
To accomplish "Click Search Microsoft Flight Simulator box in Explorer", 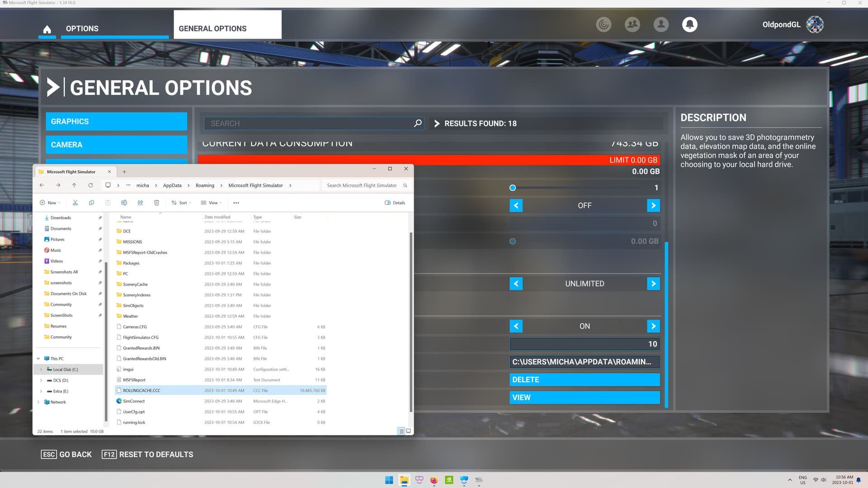I will click(367, 185).
